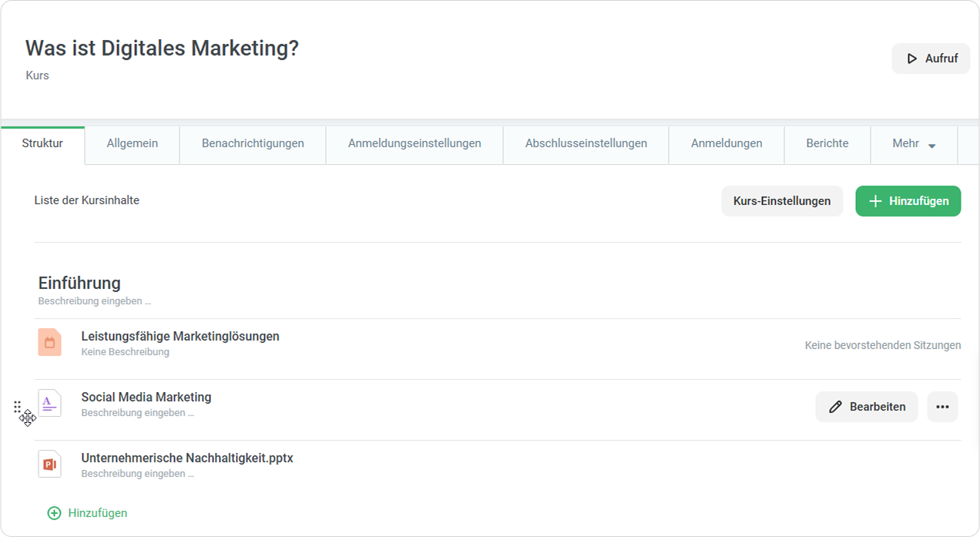The width and height of the screenshot is (980, 537).
Task: Edit the Einführung section description field
Action: click(x=95, y=301)
